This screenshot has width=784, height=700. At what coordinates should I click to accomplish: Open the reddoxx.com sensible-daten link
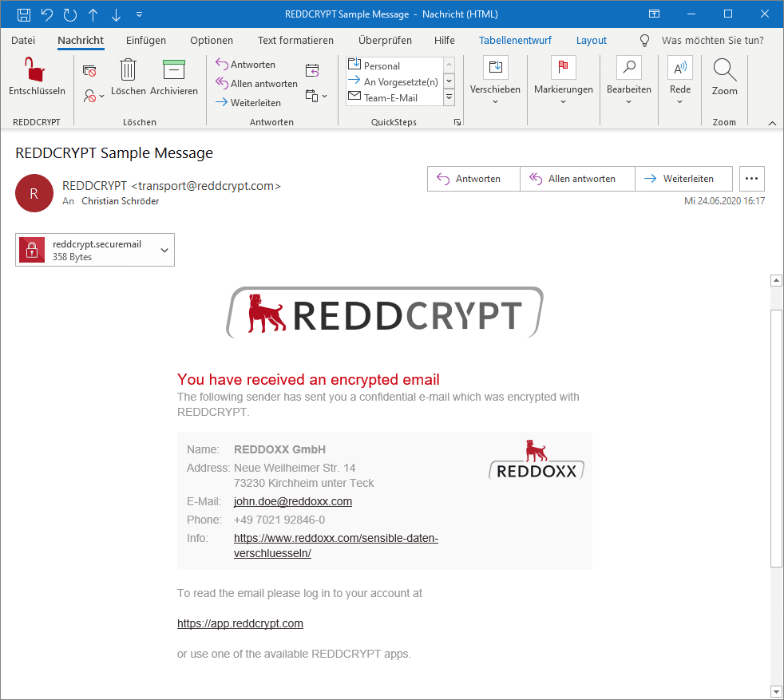pos(336,545)
